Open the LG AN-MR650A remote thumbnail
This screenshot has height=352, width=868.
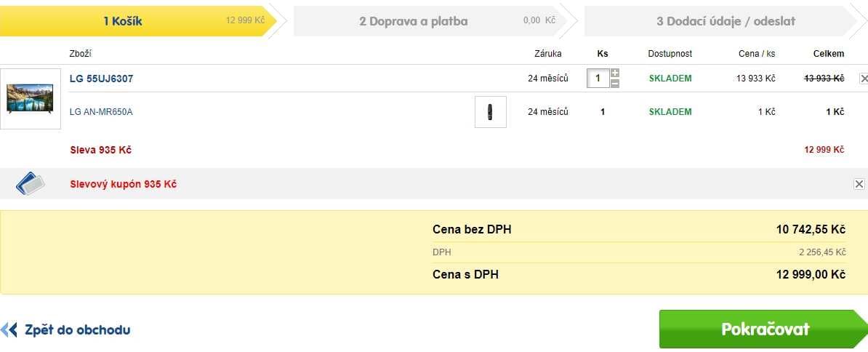coord(491,112)
